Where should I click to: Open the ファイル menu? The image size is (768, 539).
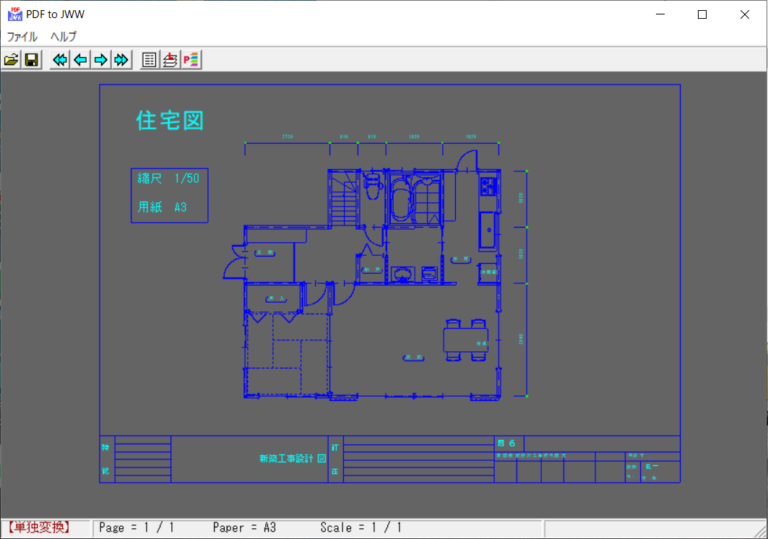click(x=22, y=36)
